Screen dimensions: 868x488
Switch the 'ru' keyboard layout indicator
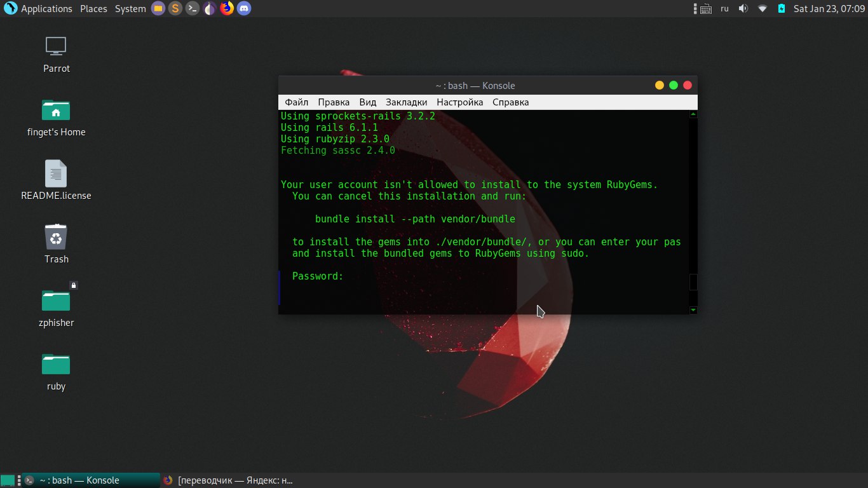(724, 8)
